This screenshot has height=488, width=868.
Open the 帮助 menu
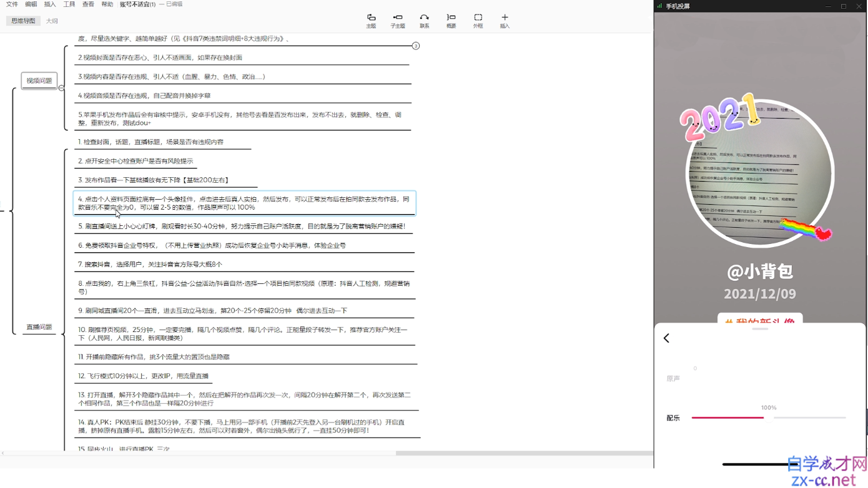coord(107,4)
